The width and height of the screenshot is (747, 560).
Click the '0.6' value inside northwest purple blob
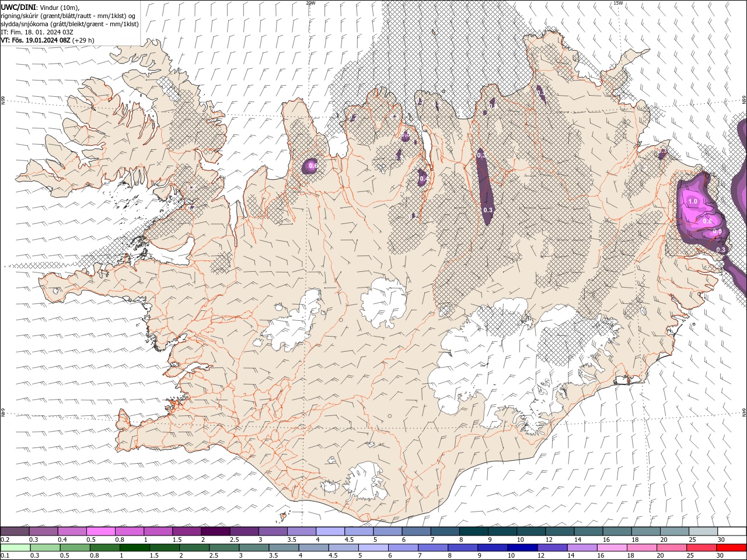(313, 166)
